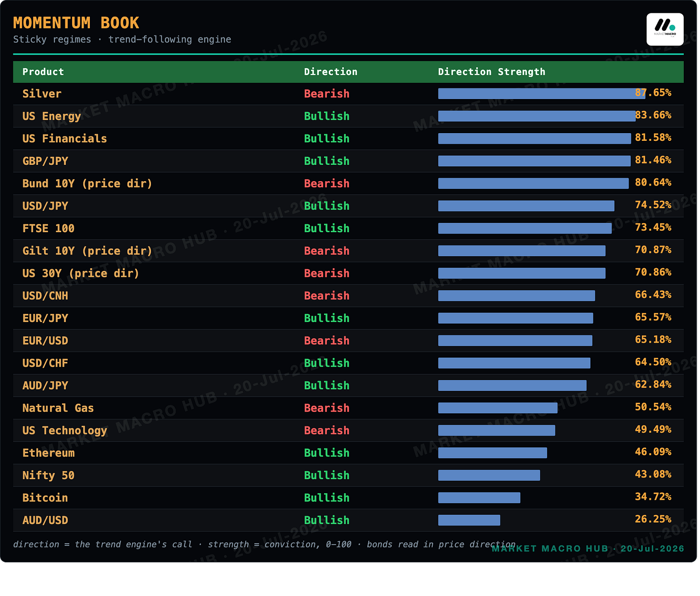Click the 34.72% strength value

click(653, 496)
